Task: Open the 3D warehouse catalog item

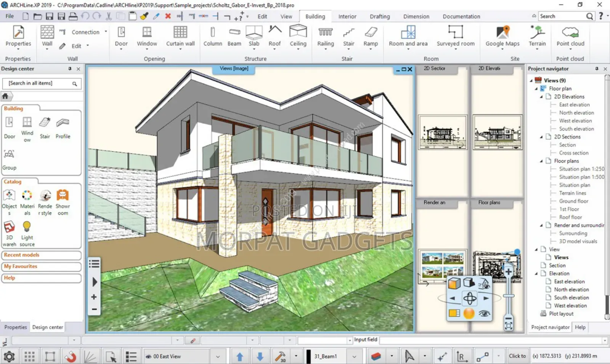Action: pyautogui.click(x=9, y=234)
